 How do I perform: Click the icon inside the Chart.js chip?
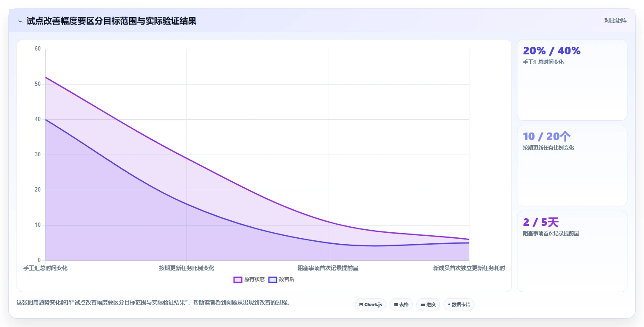tap(361, 304)
